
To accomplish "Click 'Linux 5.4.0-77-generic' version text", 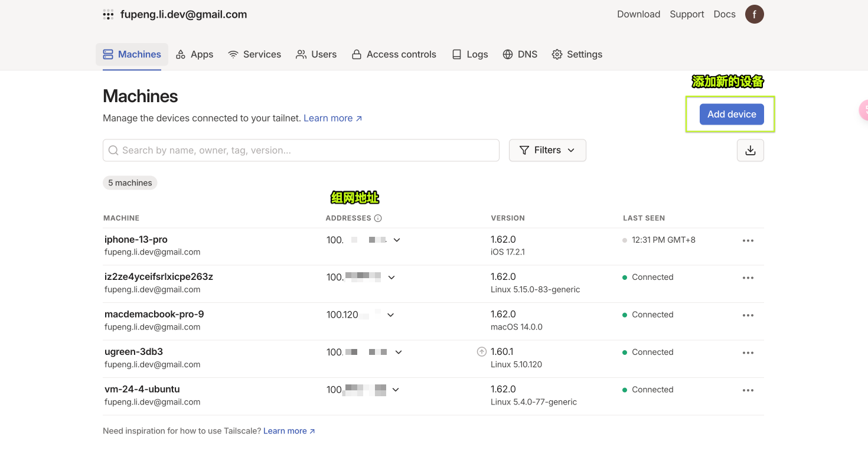I will 534,402.
